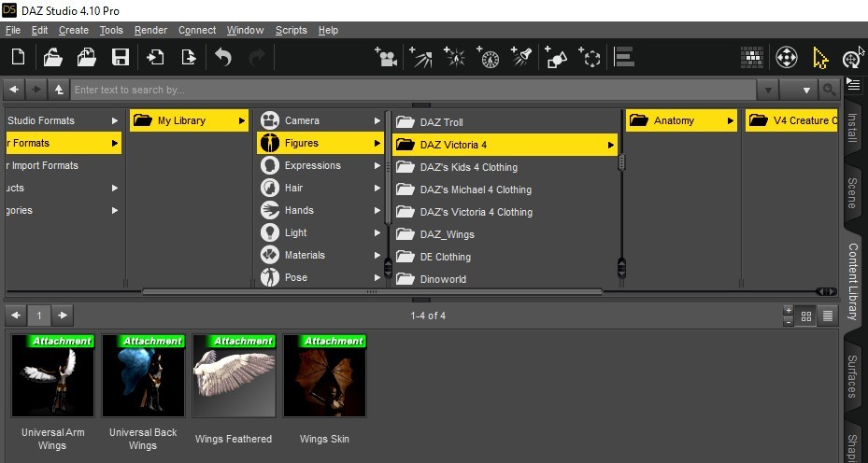Viewport: 868px width, 463px height.
Task: Click the checker pattern grid icon
Action: point(752,57)
